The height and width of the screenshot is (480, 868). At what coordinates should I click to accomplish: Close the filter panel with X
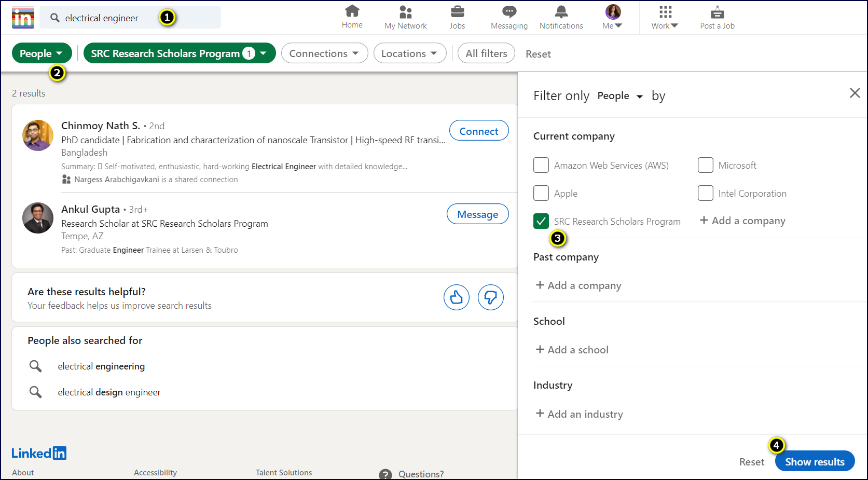coord(855,93)
